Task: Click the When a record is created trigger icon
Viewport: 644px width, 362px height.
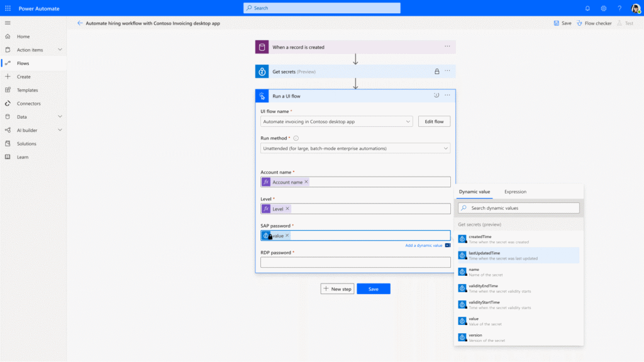Action: click(262, 47)
